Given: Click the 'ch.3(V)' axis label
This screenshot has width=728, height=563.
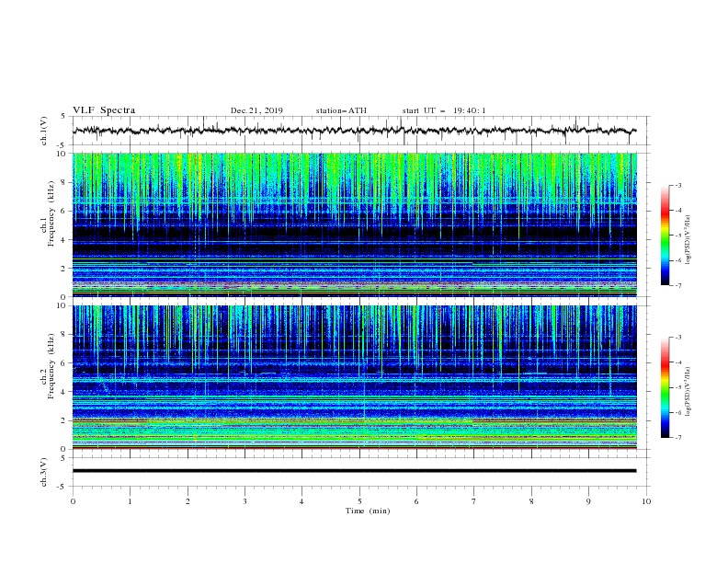Looking at the screenshot, I should 43,472.
